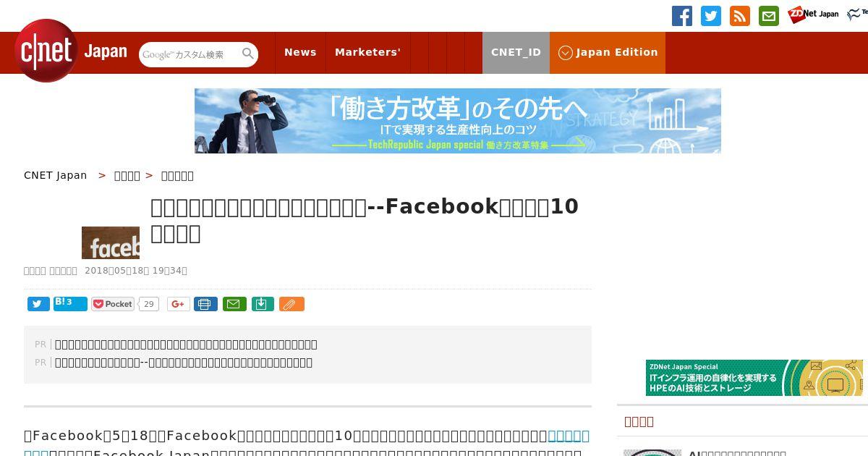
Task: Bookmark article with Hatena B! button
Action: coord(70,304)
